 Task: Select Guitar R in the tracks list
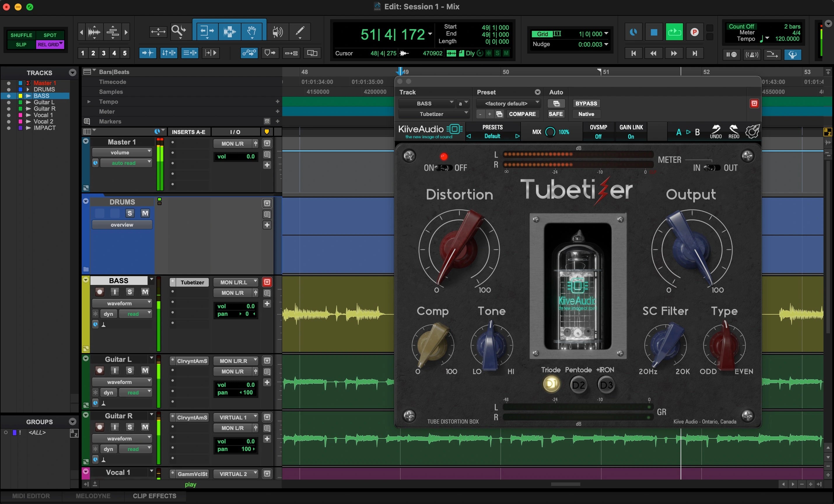pyautogui.click(x=44, y=109)
